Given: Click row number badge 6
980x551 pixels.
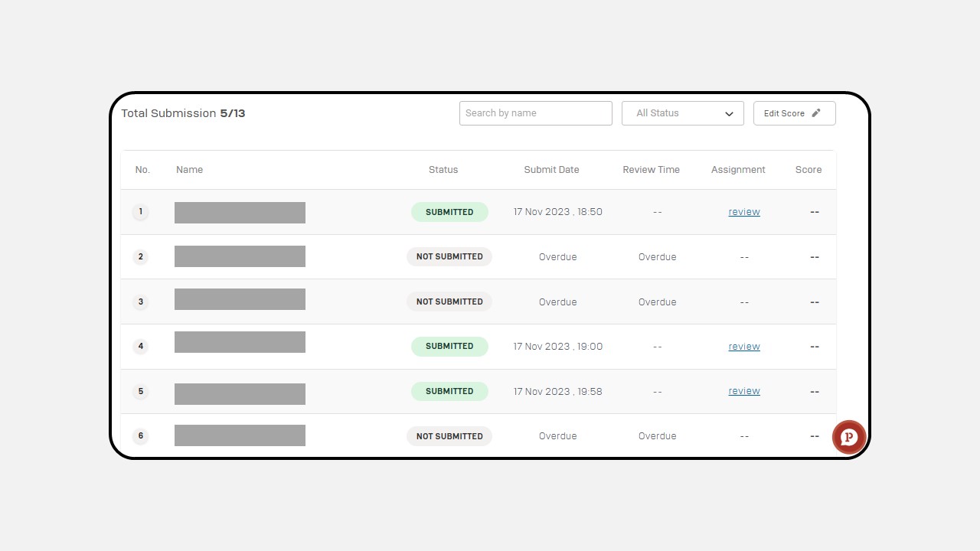Looking at the screenshot, I should 140,436.
